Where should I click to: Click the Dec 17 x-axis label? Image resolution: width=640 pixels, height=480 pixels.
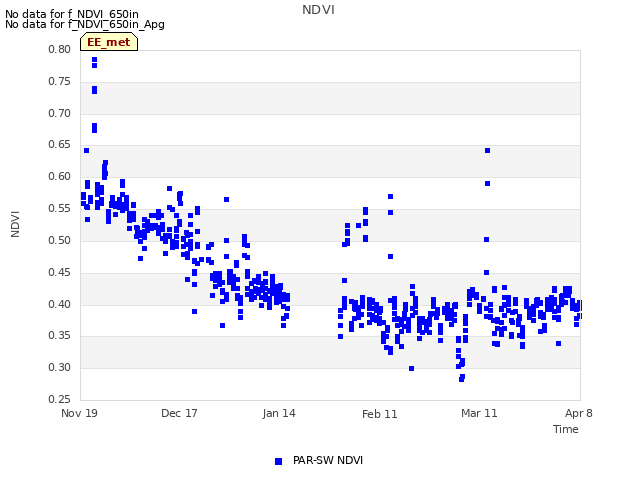pyautogui.click(x=179, y=413)
